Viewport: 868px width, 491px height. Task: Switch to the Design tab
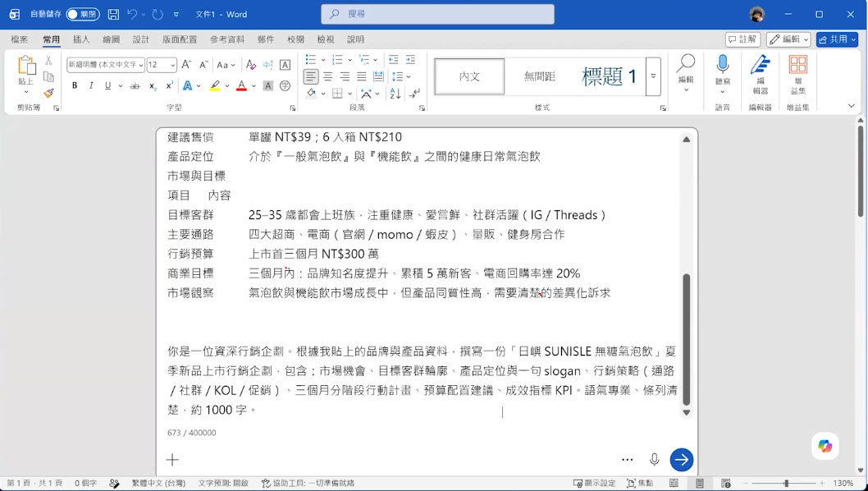(x=140, y=39)
